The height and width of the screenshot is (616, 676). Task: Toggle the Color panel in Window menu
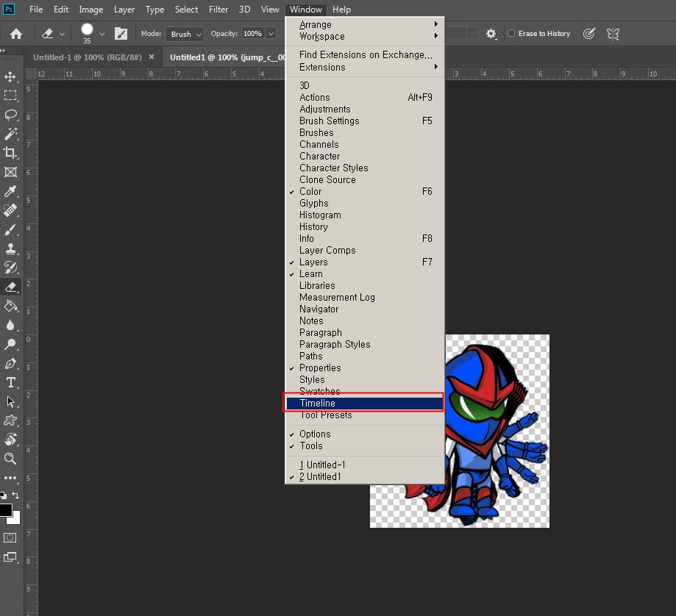[x=365, y=191]
